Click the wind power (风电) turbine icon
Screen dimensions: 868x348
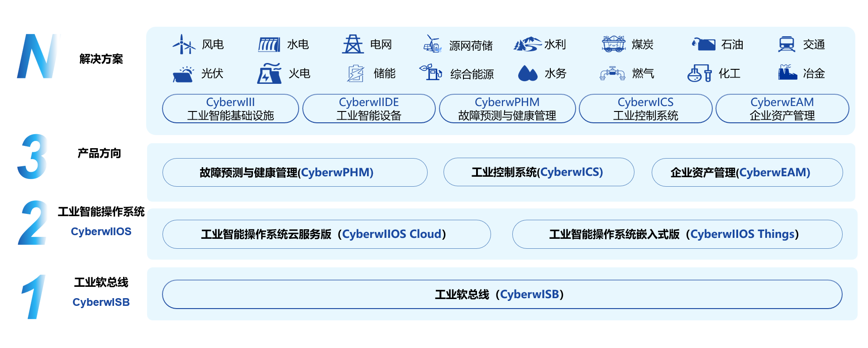coord(184,44)
